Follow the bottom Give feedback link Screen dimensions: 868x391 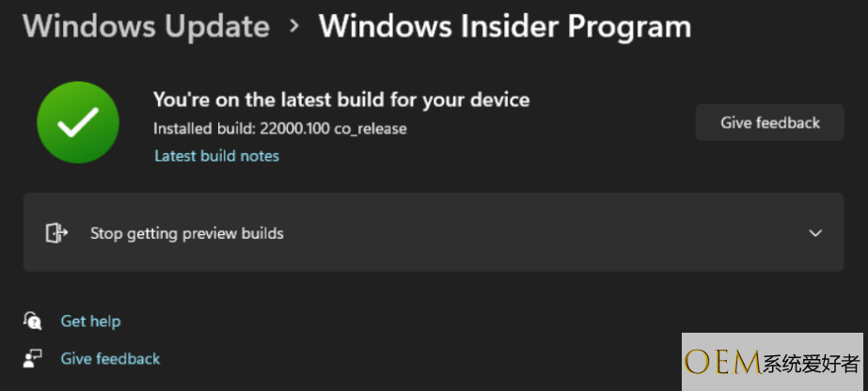point(110,358)
